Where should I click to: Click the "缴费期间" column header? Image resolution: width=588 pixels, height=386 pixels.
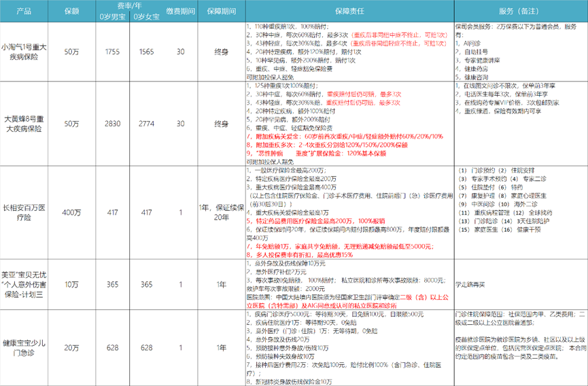[x=181, y=12]
